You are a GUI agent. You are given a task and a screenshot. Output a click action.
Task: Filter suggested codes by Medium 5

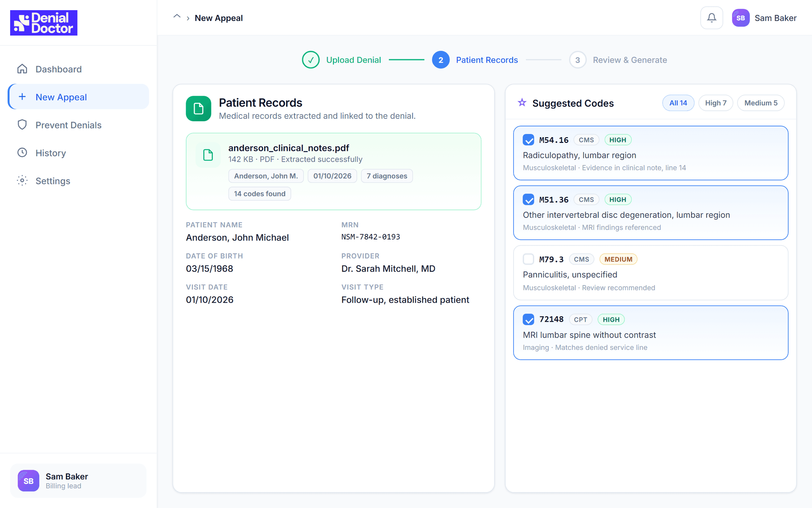coord(761,103)
